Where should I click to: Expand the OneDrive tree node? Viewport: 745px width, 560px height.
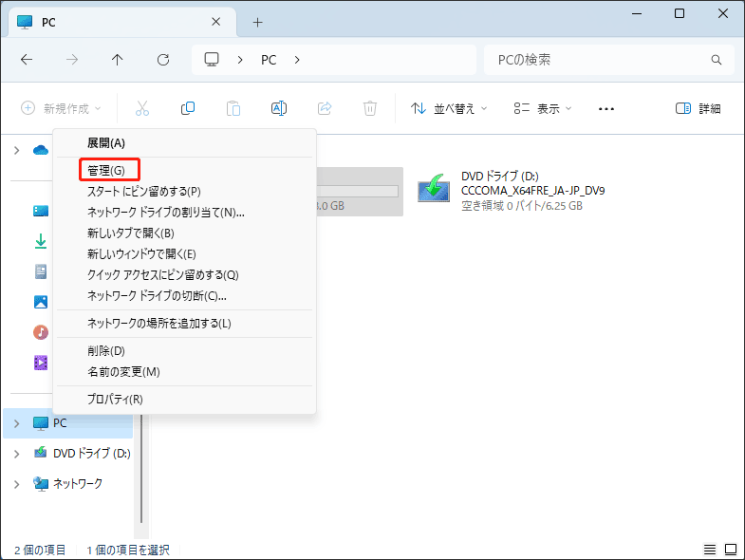(17, 150)
